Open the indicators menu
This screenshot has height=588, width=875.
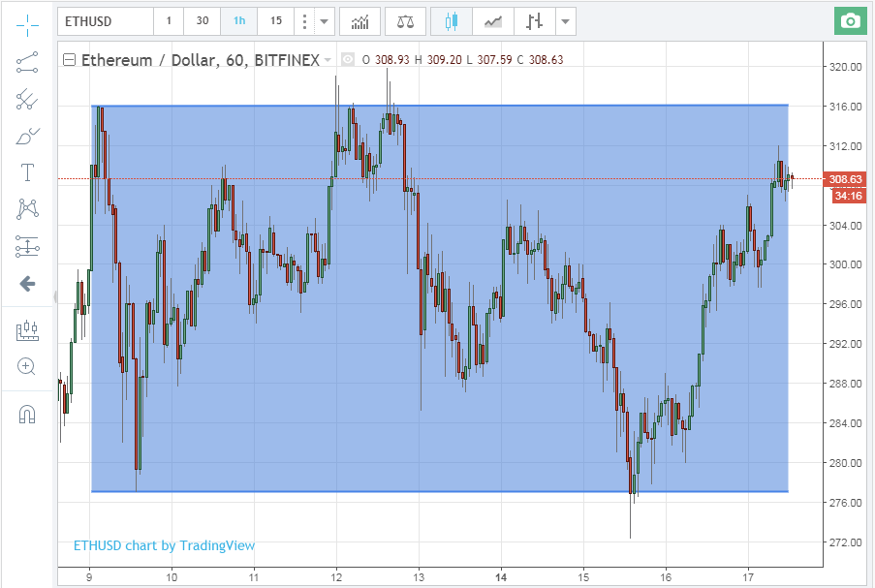click(x=359, y=21)
